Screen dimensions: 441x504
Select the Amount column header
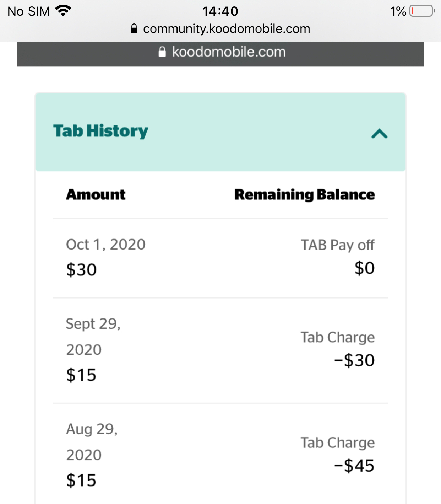coord(96,194)
